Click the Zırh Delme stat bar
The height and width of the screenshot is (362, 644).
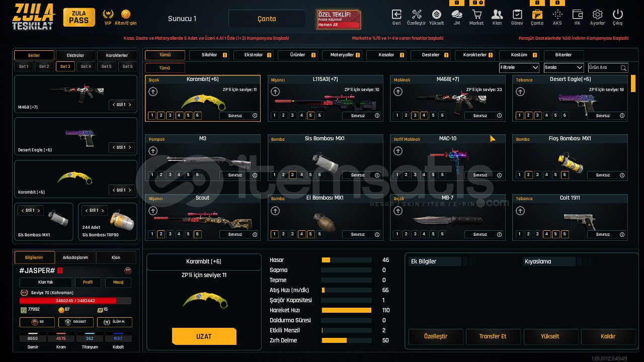[347, 340]
